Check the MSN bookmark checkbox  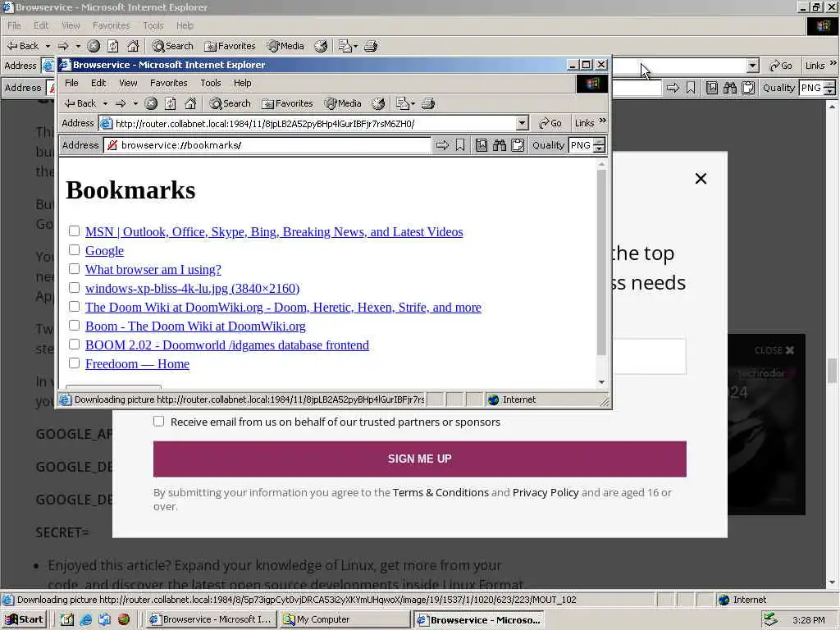[x=75, y=231]
